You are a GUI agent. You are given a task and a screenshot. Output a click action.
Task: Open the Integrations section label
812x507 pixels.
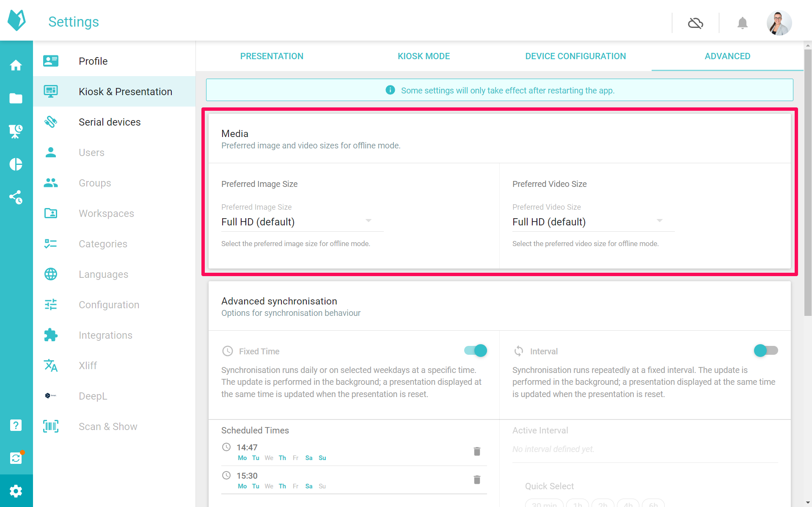coord(105,335)
